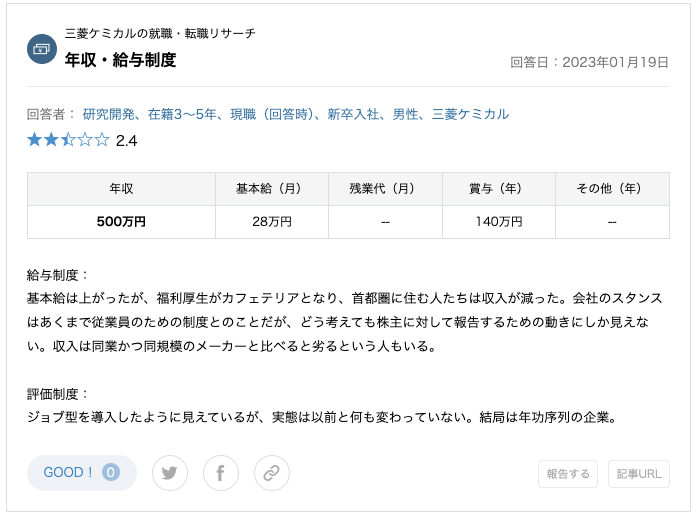The width and height of the screenshot is (697, 518).
Task: Click the 500万円 salary cell
Action: (121, 221)
